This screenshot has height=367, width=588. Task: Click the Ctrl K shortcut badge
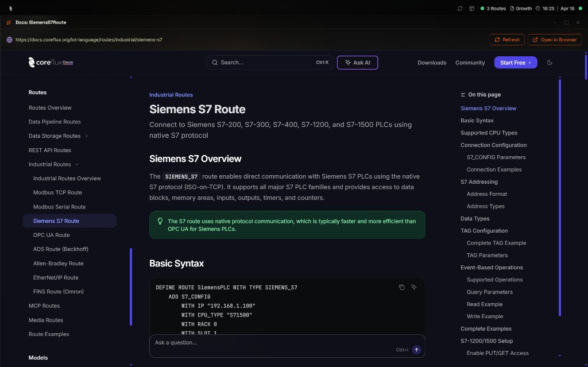[322, 63]
